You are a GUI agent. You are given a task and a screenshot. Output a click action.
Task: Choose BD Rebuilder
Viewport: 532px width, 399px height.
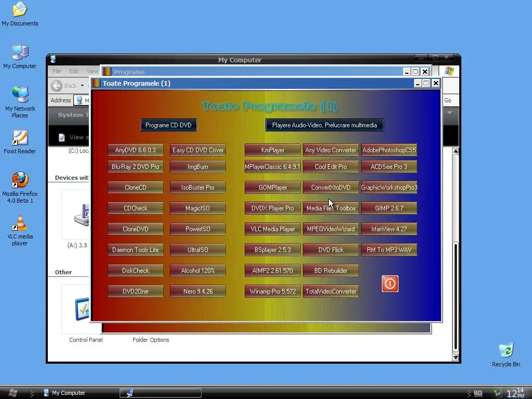[331, 270]
